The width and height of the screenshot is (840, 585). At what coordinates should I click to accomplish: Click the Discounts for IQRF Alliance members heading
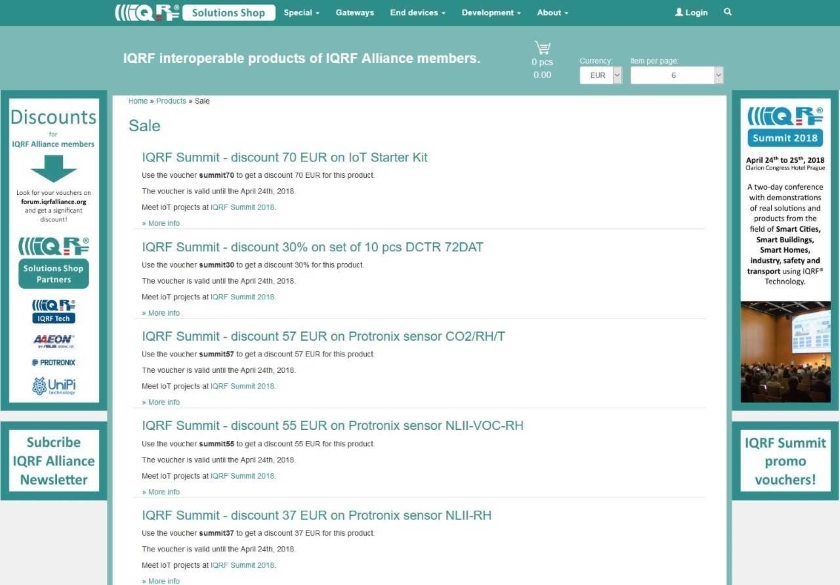coord(54,128)
